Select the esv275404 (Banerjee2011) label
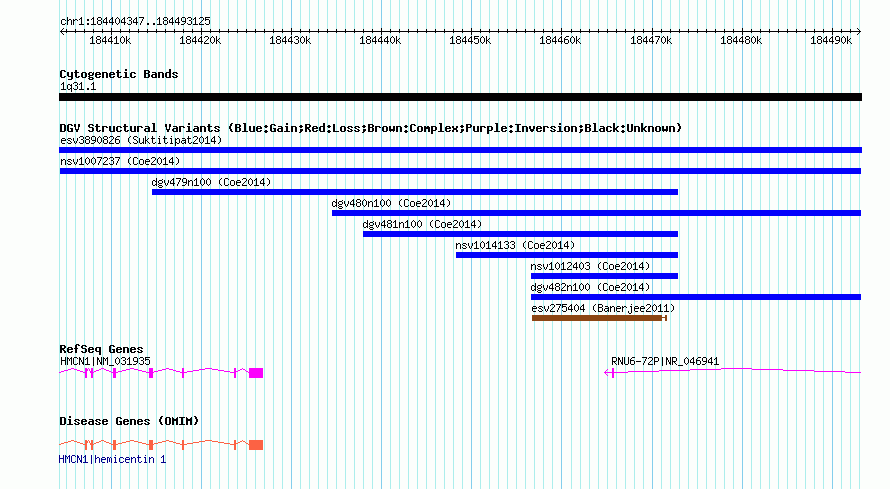The width and height of the screenshot is (890, 489). coord(603,308)
